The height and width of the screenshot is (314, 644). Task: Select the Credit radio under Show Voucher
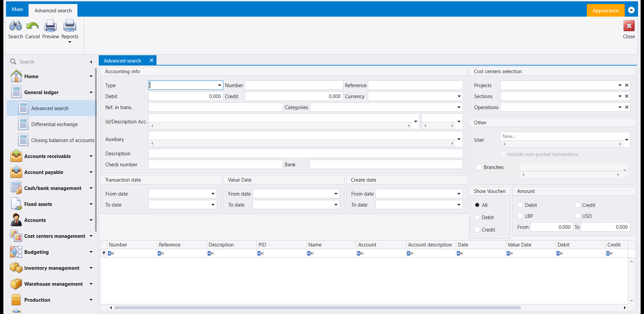477,230
